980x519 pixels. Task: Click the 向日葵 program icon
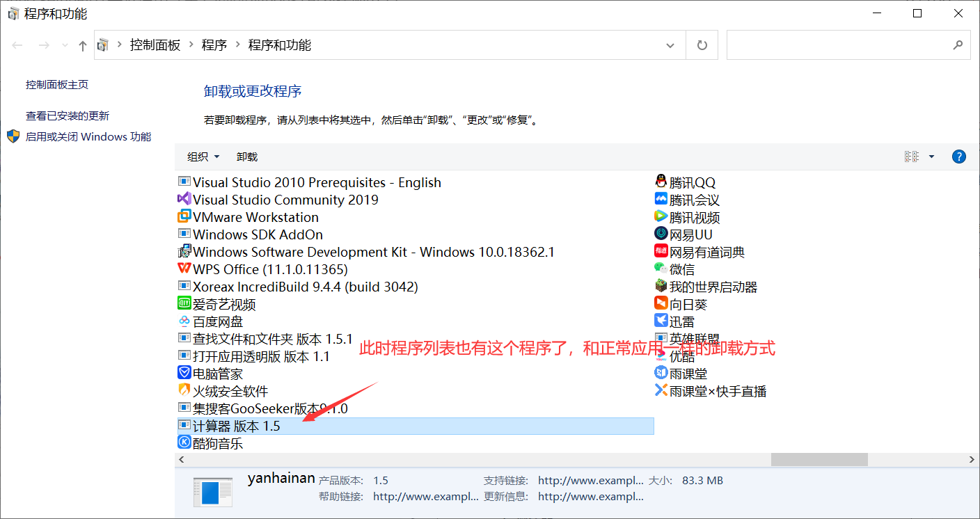click(661, 304)
